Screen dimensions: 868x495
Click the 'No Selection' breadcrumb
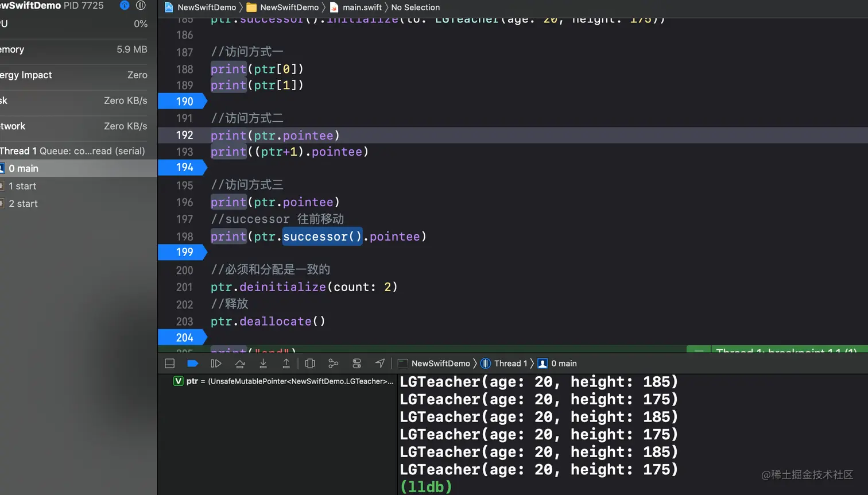(416, 7)
